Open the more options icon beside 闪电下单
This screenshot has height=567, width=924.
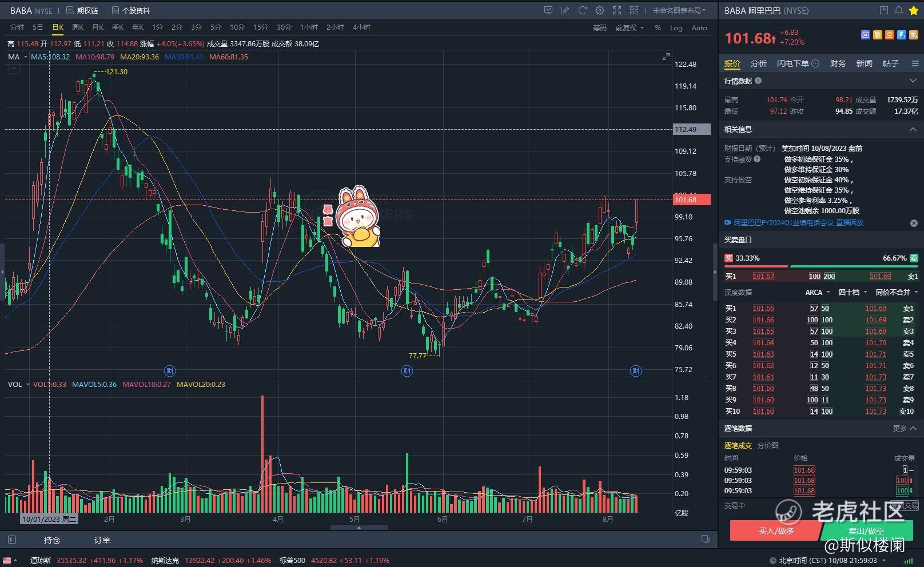816,63
